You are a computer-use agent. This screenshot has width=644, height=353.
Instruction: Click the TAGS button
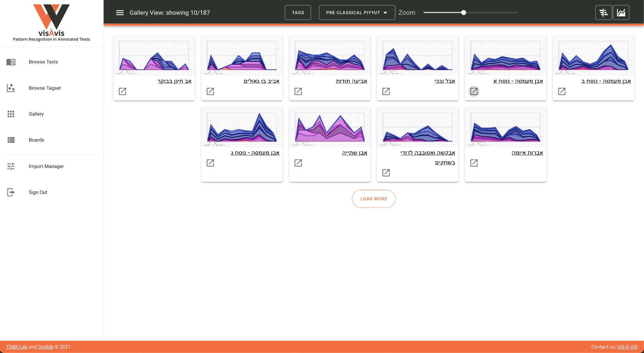click(x=298, y=13)
